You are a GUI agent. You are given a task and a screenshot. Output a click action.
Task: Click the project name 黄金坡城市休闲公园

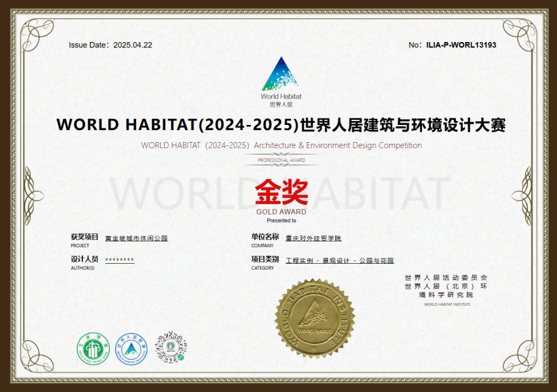(x=136, y=238)
